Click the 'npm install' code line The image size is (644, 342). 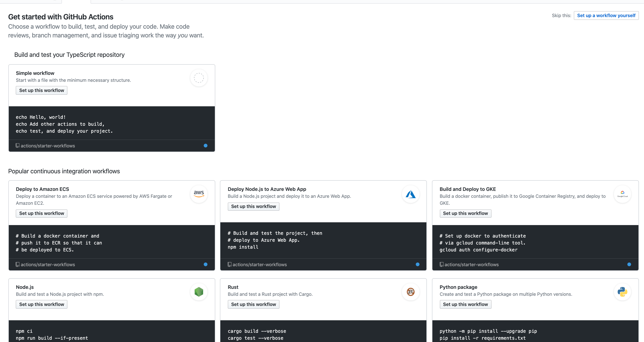pos(243,247)
